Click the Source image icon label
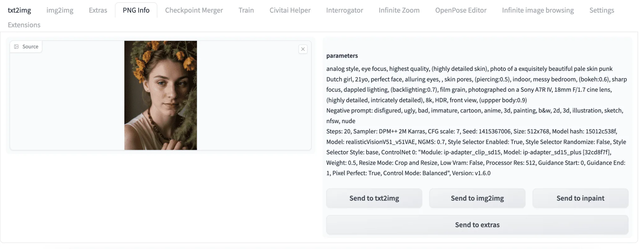The width and height of the screenshot is (644, 249). (x=26, y=47)
